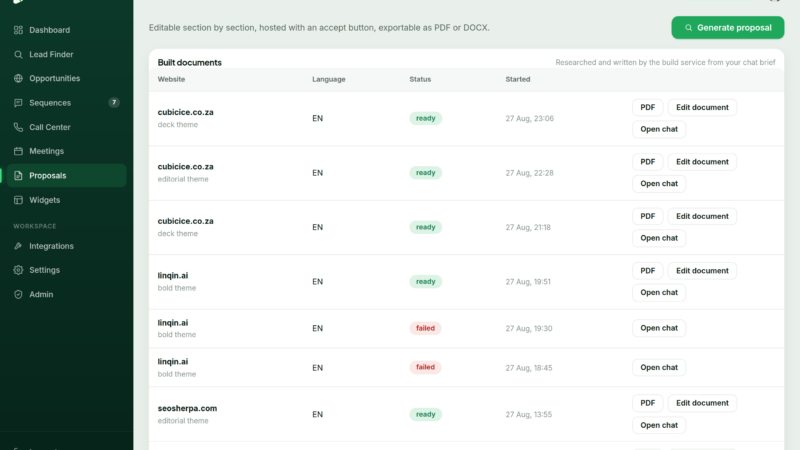Image resolution: width=800 pixels, height=450 pixels.
Task: Click the Proposals document icon
Action: click(x=18, y=176)
